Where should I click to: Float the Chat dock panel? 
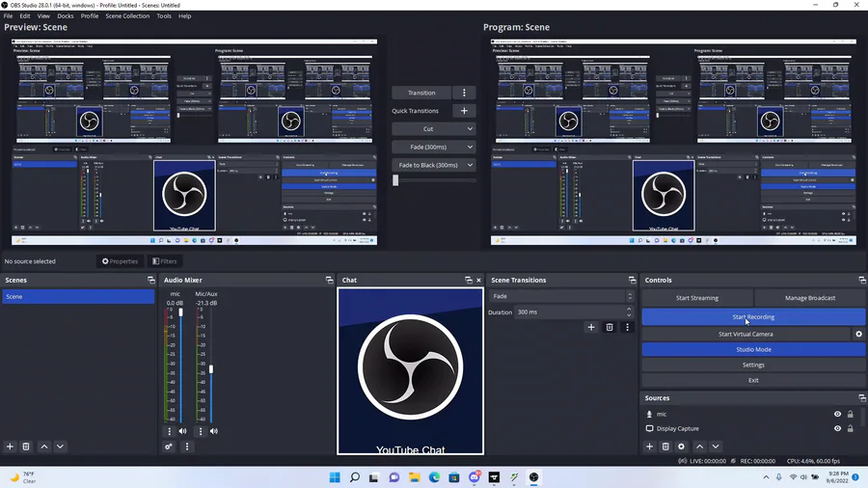click(x=469, y=280)
